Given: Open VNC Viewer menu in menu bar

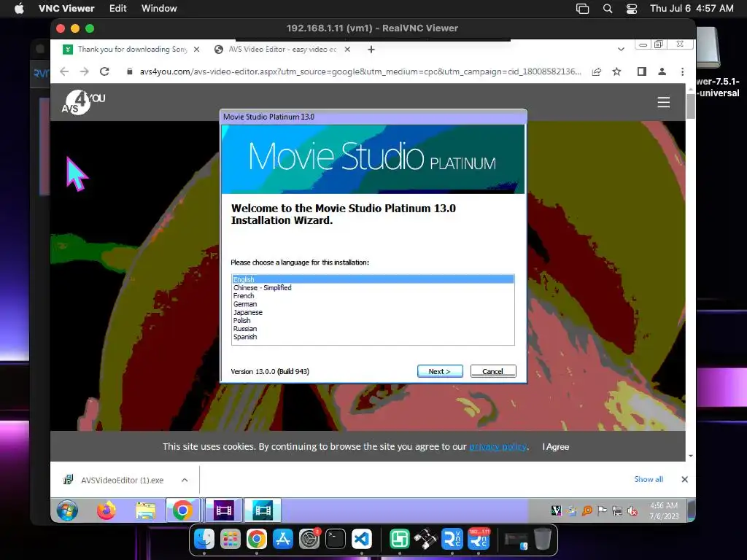Looking at the screenshot, I should [66, 8].
